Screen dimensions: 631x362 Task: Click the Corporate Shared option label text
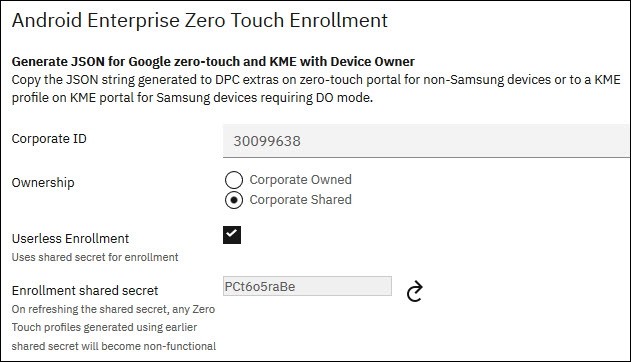[x=300, y=200]
